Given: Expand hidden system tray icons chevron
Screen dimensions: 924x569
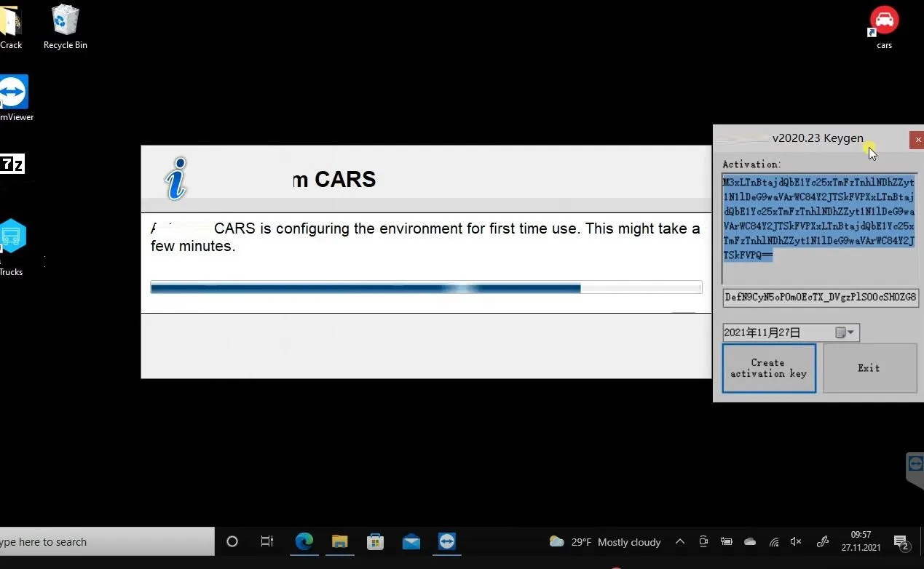Looking at the screenshot, I should (679, 541).
